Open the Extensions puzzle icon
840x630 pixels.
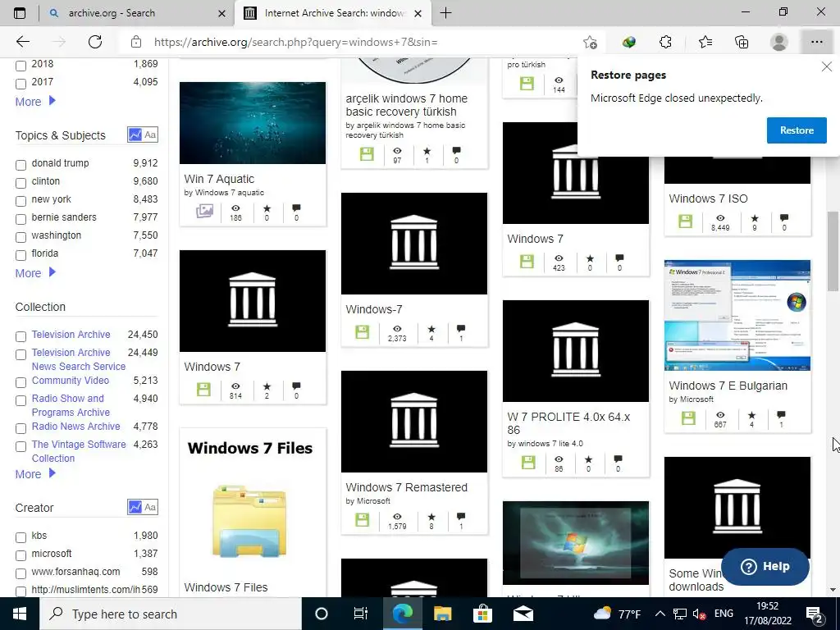click(665, 42)
